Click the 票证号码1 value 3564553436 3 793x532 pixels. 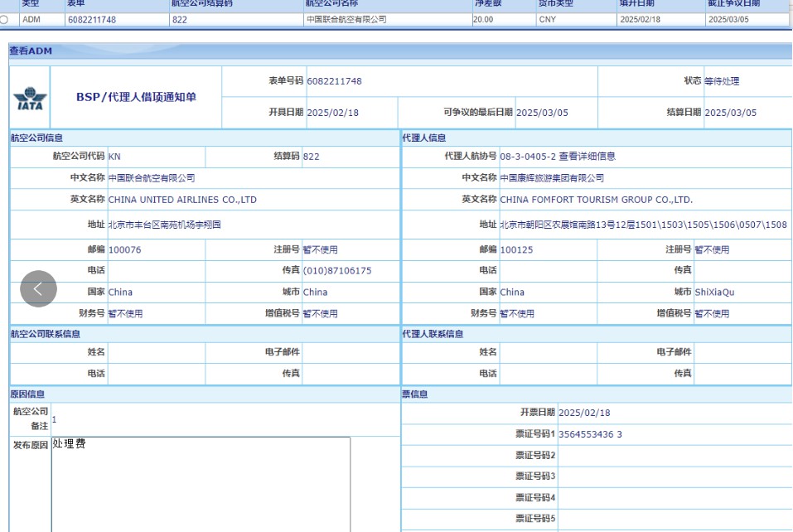(x=590, y=434)
